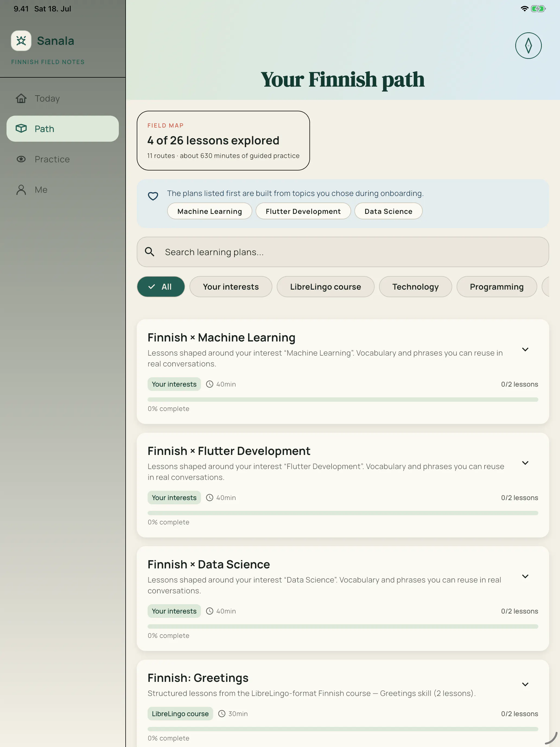Click the Data Science progress bar
560x747 pixels.
[343, 626]
